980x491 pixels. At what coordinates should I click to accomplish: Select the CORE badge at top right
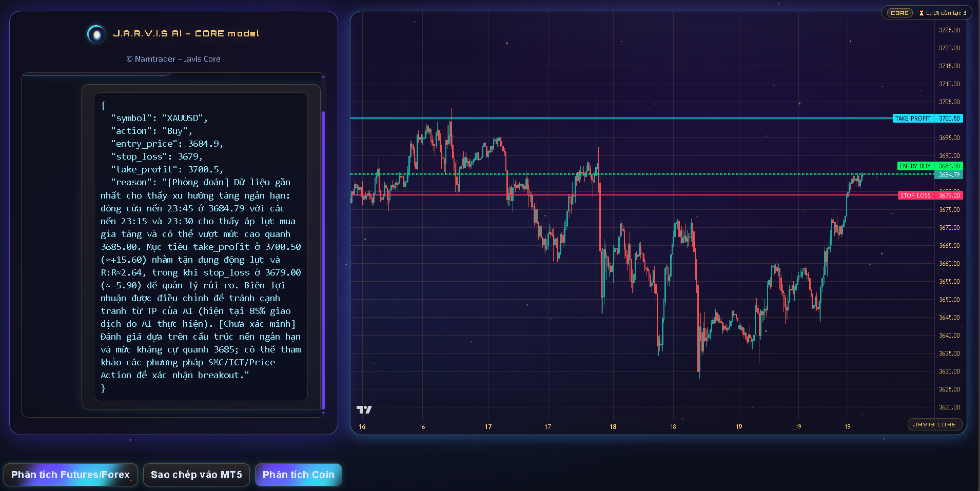pyautogui.click(x=899, y=13)
